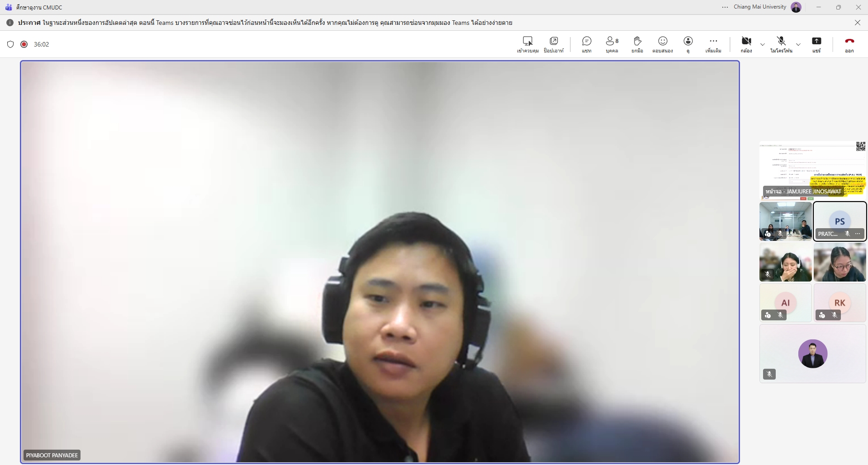
Task: Expand the camera options dropdown arrow
Action: 763,44
